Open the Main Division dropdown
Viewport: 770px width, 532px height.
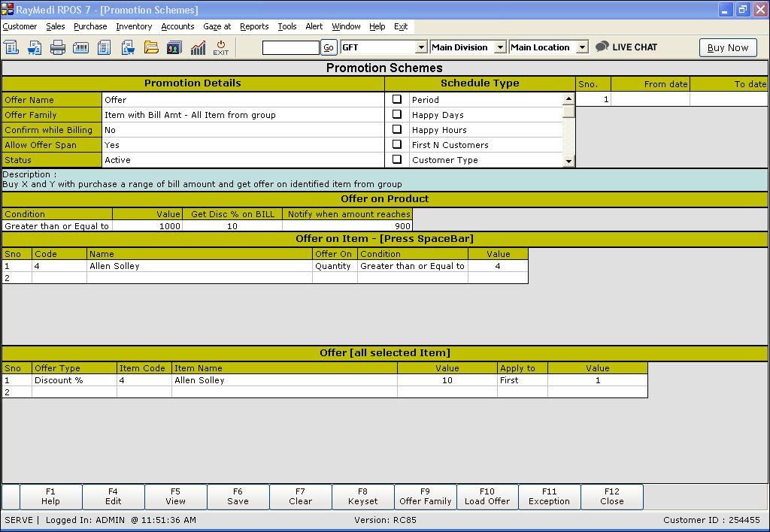pyautogui.click(x=501, y=47)
